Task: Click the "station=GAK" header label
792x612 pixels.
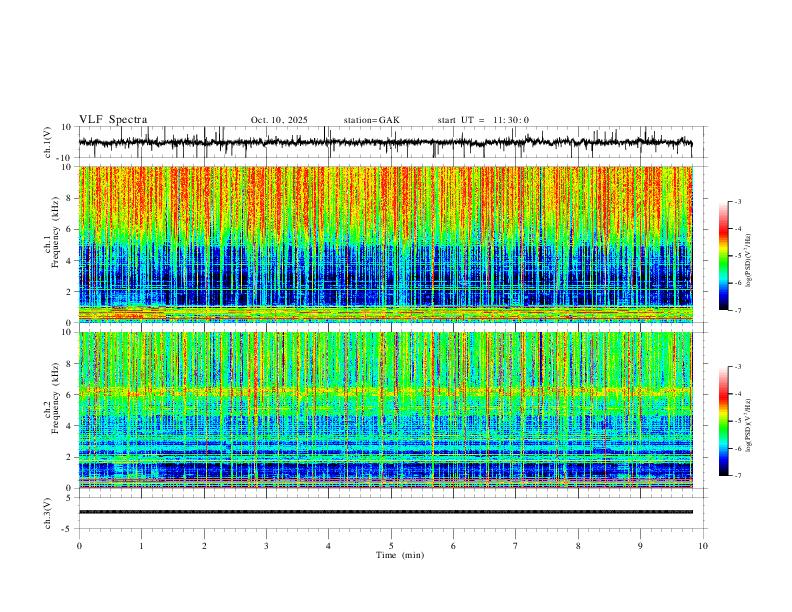Action: coord(371,120)
